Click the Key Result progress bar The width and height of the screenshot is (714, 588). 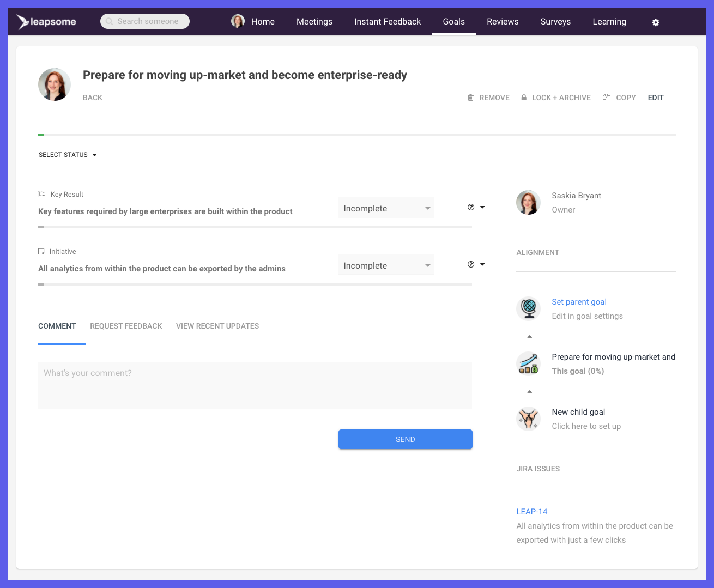[255, 227]
